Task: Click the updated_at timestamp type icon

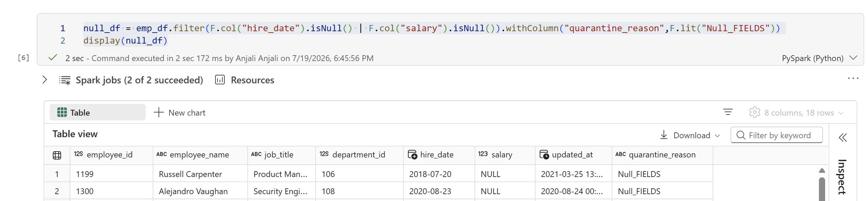Action: pyautogui.click(x=544, y=155)
